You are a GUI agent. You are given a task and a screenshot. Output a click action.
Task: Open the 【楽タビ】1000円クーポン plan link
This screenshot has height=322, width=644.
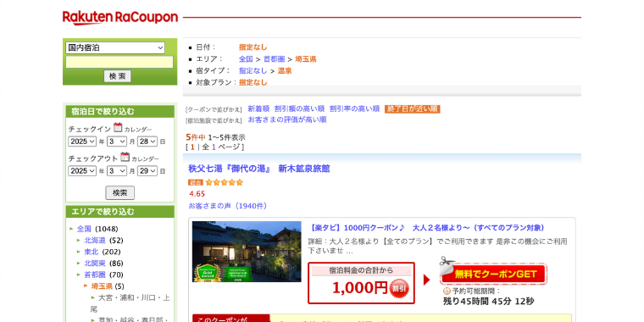[x=428, y=228]
